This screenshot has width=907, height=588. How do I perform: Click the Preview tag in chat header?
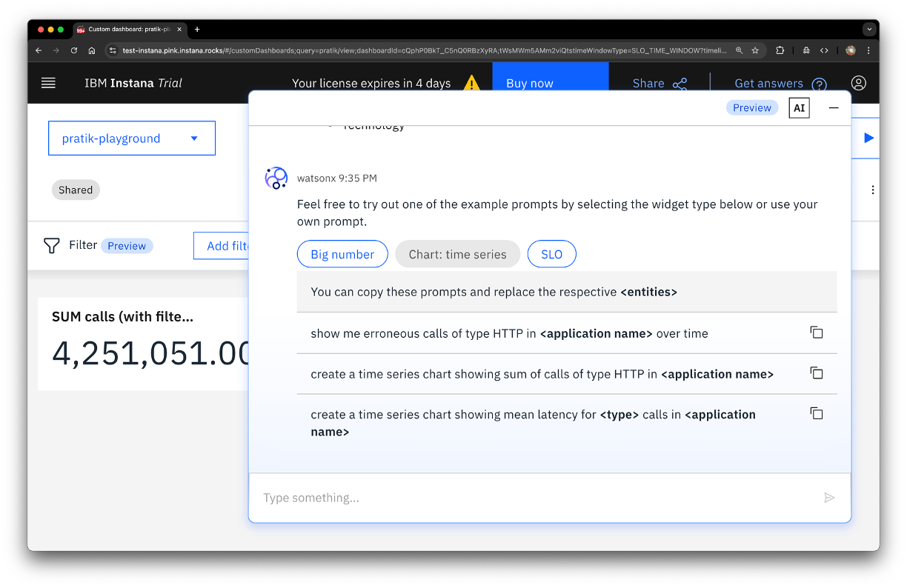pos(752,108)
